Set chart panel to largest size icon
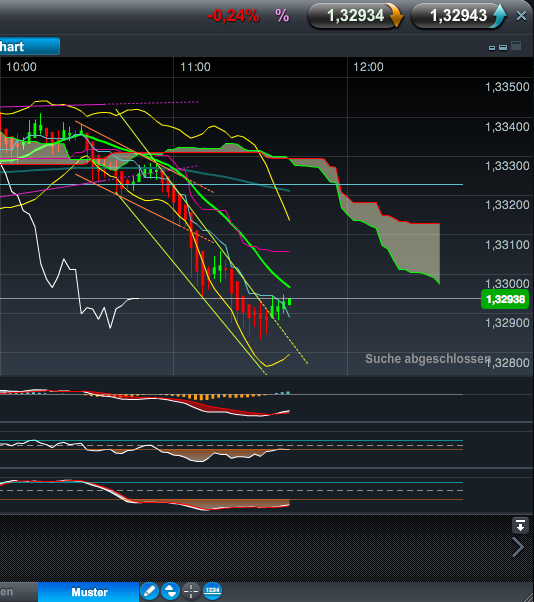This screenshot has width=534, height=602. click(x=516, y=46)
